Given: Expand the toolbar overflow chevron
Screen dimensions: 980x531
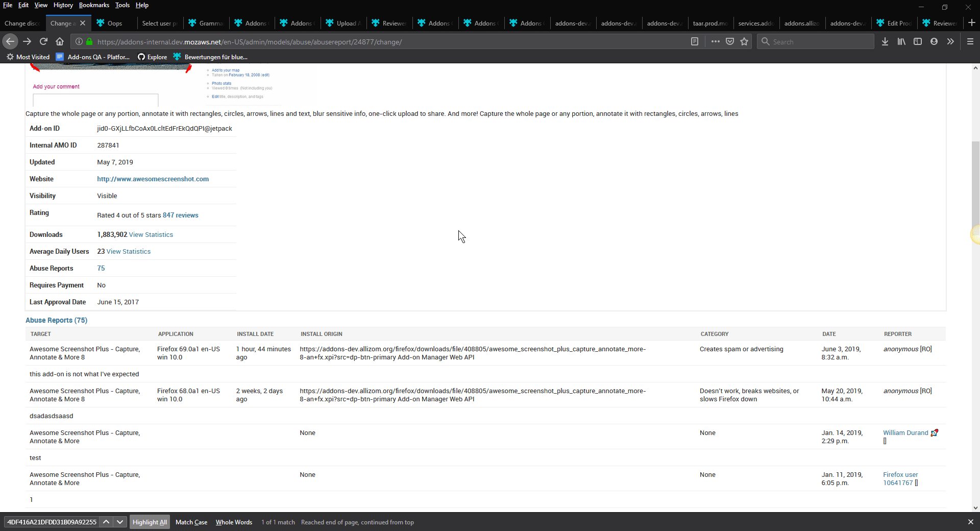Looking at the screenshot, I should (x=950, y=42).
